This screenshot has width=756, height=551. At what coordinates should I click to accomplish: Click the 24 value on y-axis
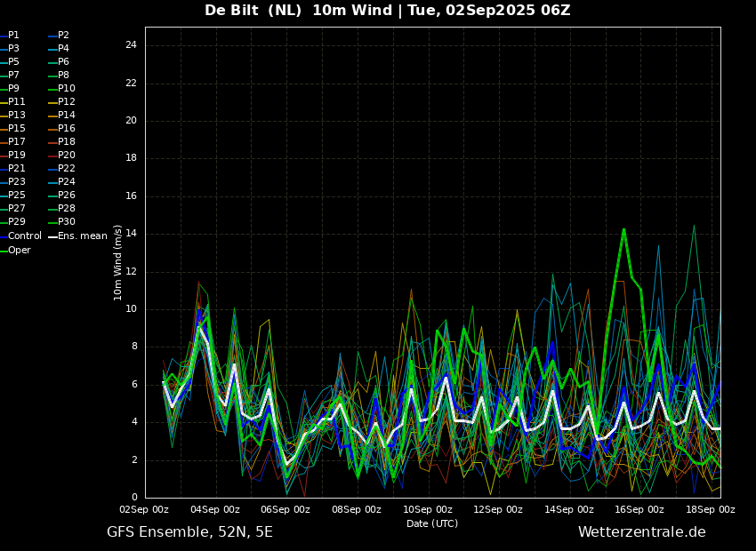click(131, 45)
